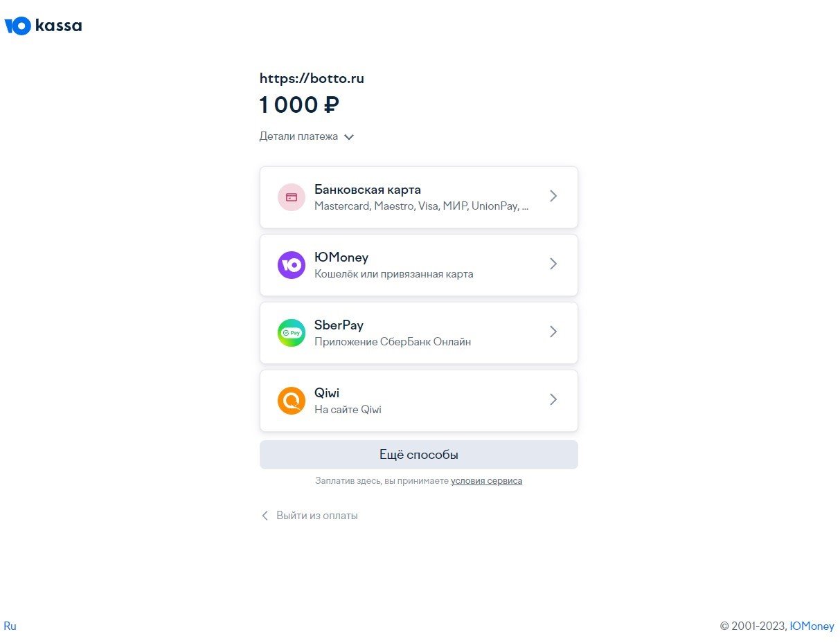Viewport: 840px width, 643px height.
Task: Open ЮMoney link in footer
Action: pyautogui.click(x=812, y=626)
